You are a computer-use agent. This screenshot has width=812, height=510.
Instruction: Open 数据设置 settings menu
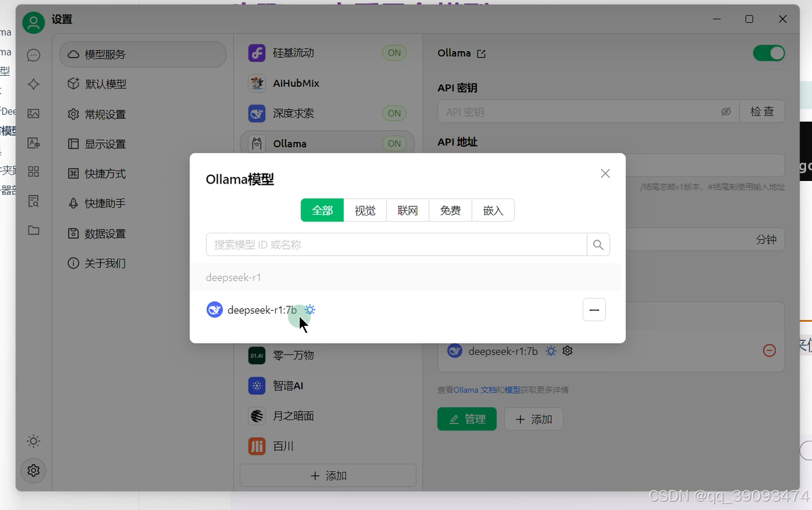click(x=143, y=233)
